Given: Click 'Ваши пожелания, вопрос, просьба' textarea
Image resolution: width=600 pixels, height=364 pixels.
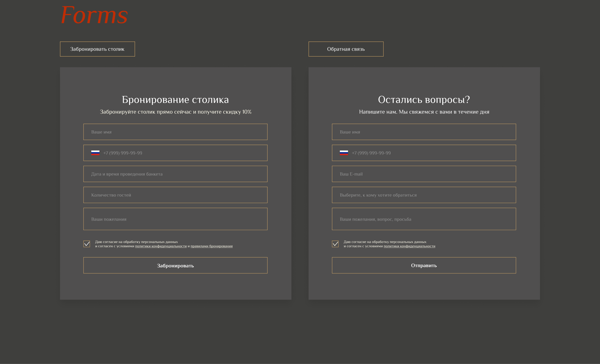Looking at the screenshot, I should [x=424, y=219].
